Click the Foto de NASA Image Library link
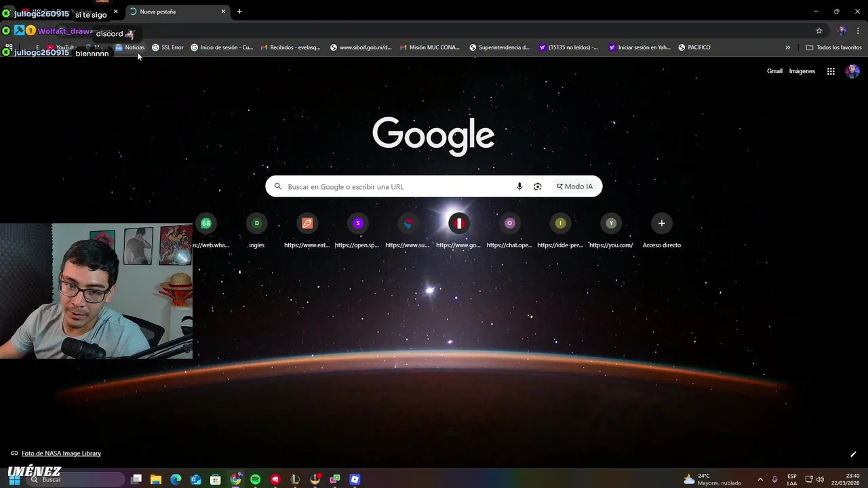This screenshot has height=488, width=868. point(61,453)
